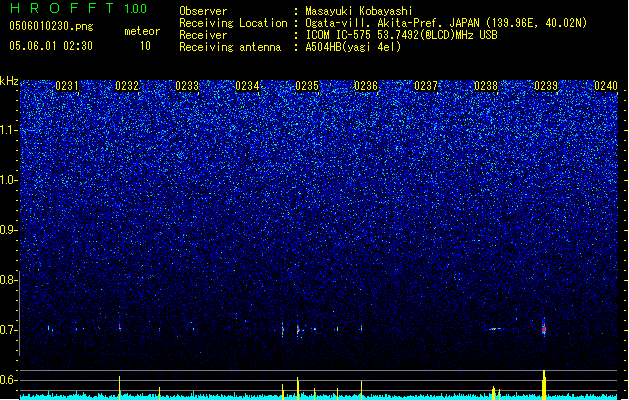Click the 0237 time marker

(x=426, y=86)
